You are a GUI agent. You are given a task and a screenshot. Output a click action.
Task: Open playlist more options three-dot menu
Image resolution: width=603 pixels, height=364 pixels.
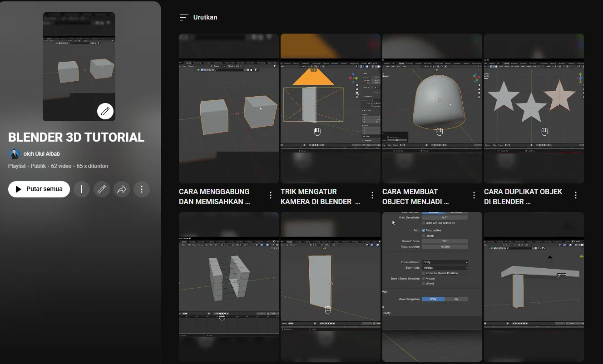142,189
